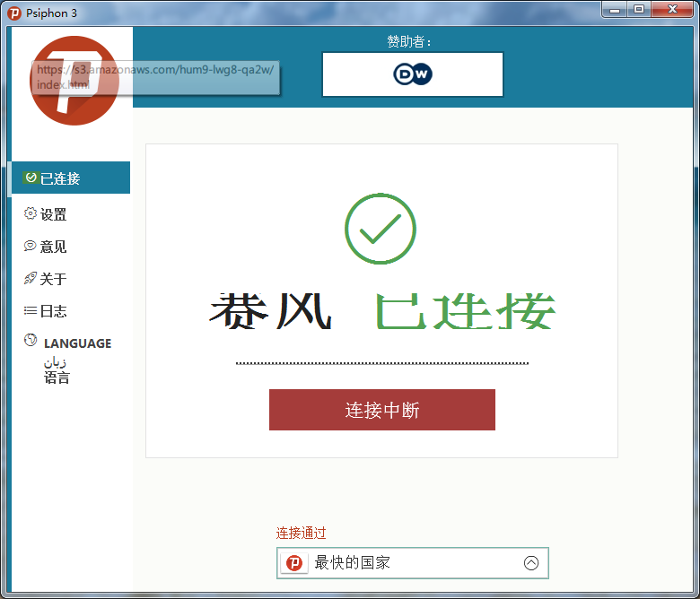Click the Psiphon 3 title bar icon

click(x=14, y=13)
